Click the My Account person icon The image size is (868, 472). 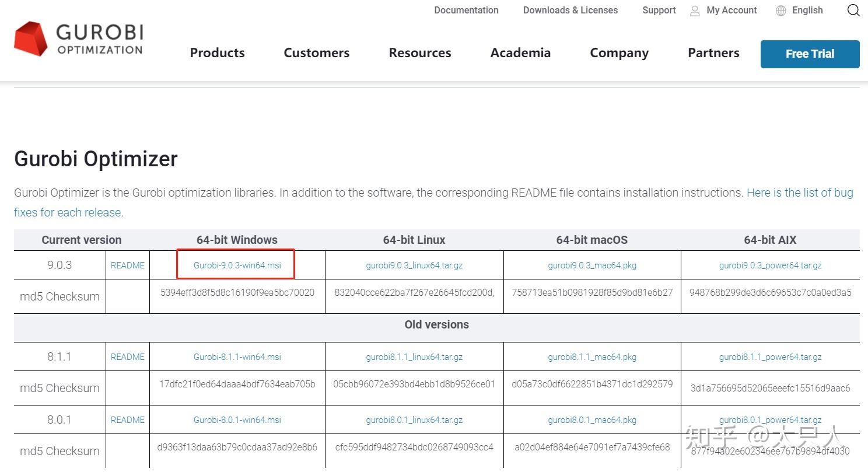pyautogui.click(x=695, y=11)
